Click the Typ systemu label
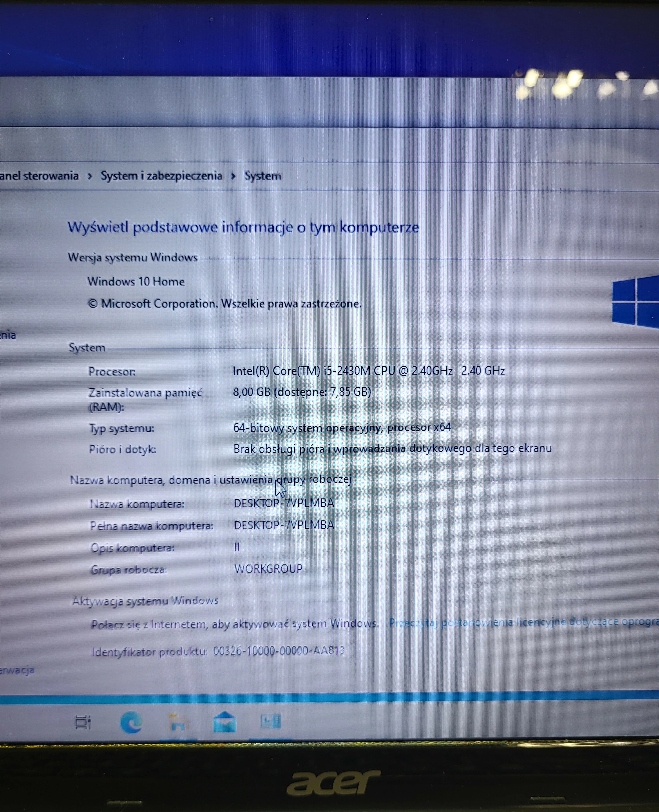This screenshot has width=659, height=812. [x=121, y=429]
